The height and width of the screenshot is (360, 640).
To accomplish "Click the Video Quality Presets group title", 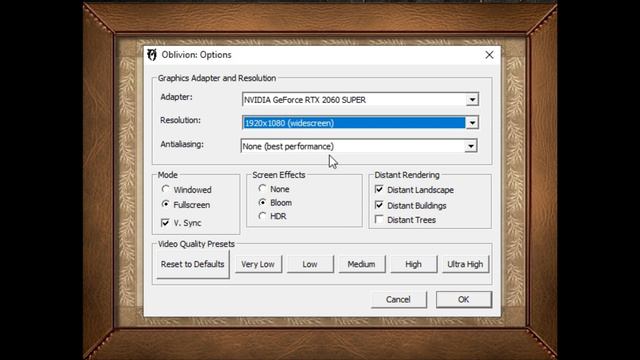I will (196, 244).
